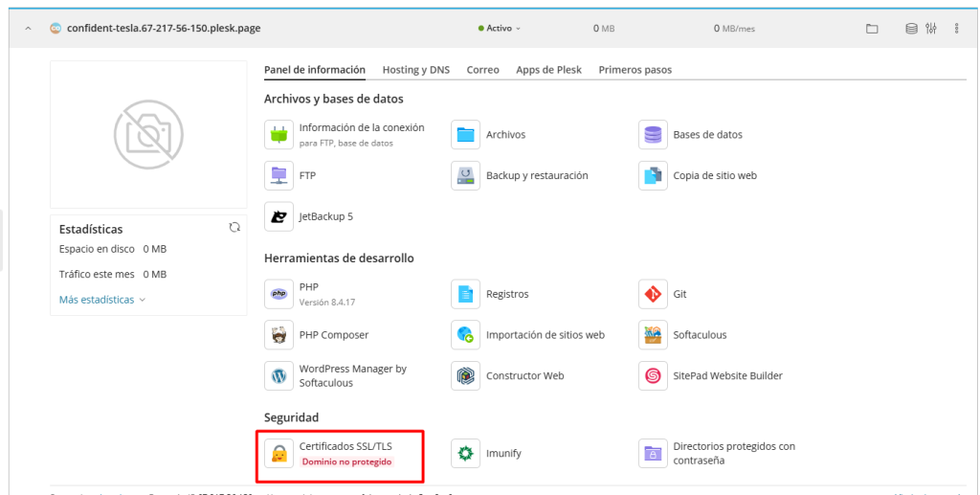Click the Bases de datos icon
Viewport: 980px width, 495px height.
654,135
